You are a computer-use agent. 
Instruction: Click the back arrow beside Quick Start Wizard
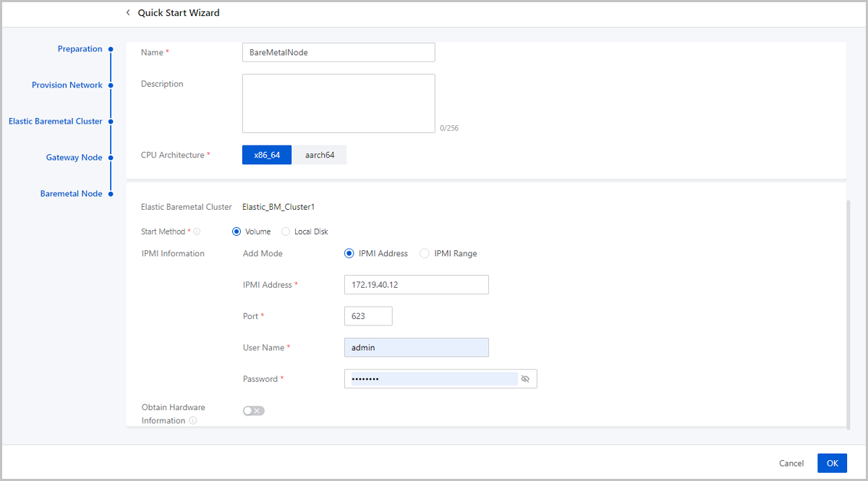click(x=128, y=12)
